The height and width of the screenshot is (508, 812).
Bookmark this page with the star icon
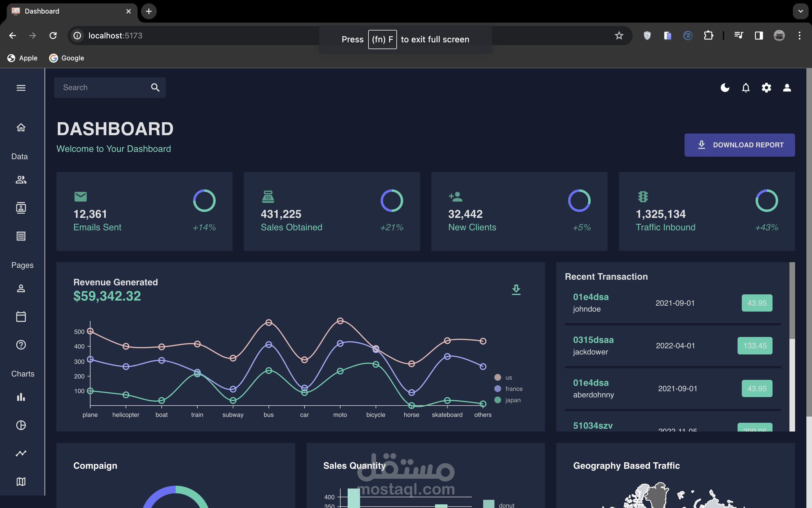pyautogui.click(x=619, y=35)
